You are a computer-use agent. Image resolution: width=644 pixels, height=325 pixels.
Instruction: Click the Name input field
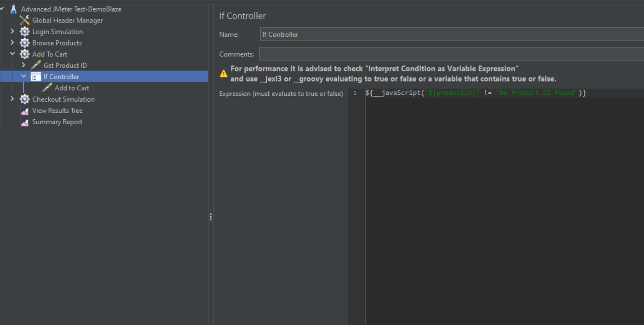[452, 34]
